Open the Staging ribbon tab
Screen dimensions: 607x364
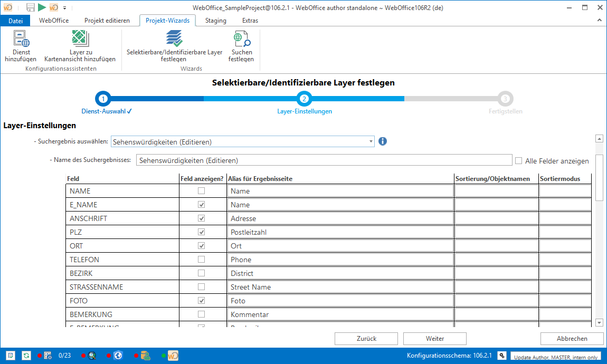pyautogui.click(x=215, y=21)
